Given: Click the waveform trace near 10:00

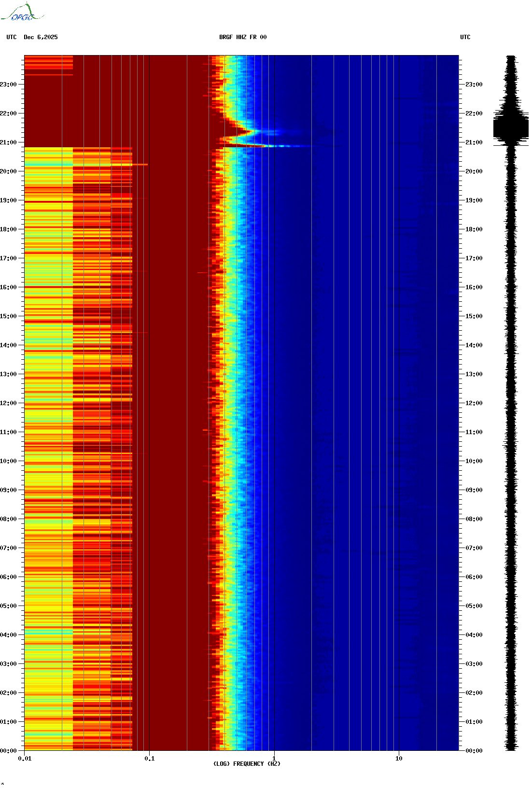Looking at the screenshot, I should tap(511, 461).
